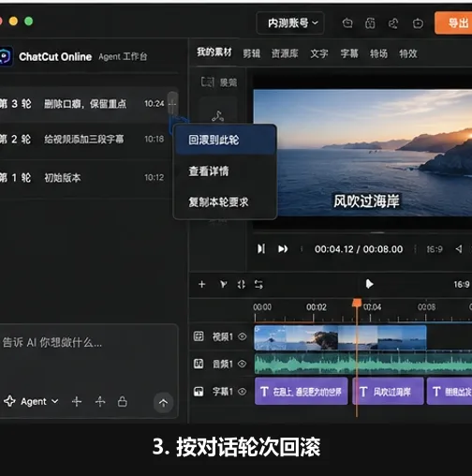Click the swap arrows icon in the timeline toolbar
472x476 pixels.
coord(258,284)
